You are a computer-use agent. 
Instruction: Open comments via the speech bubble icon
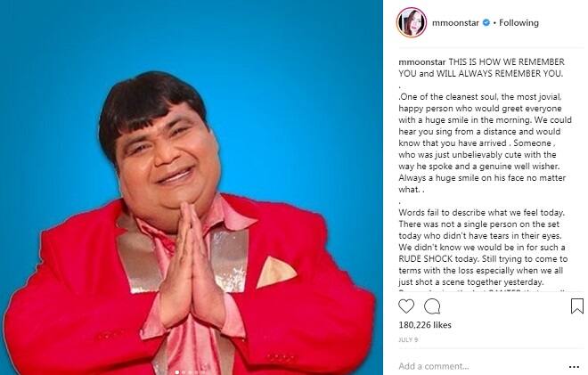(432, 306)
